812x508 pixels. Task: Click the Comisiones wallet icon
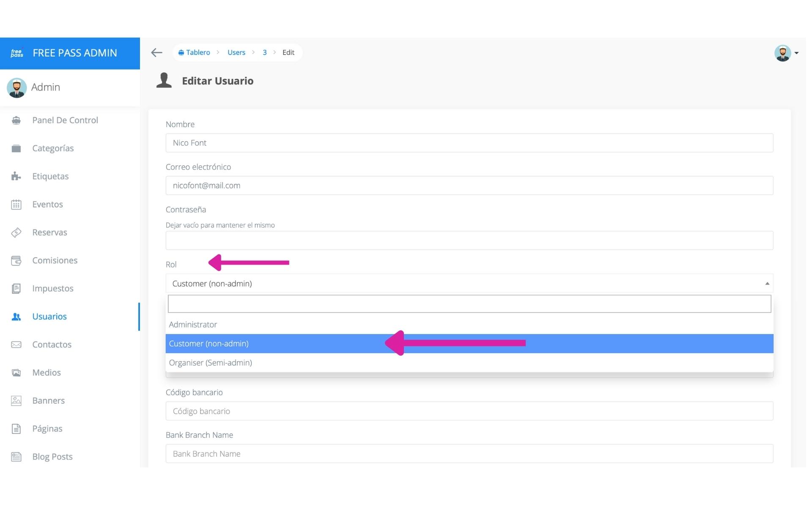16,261
